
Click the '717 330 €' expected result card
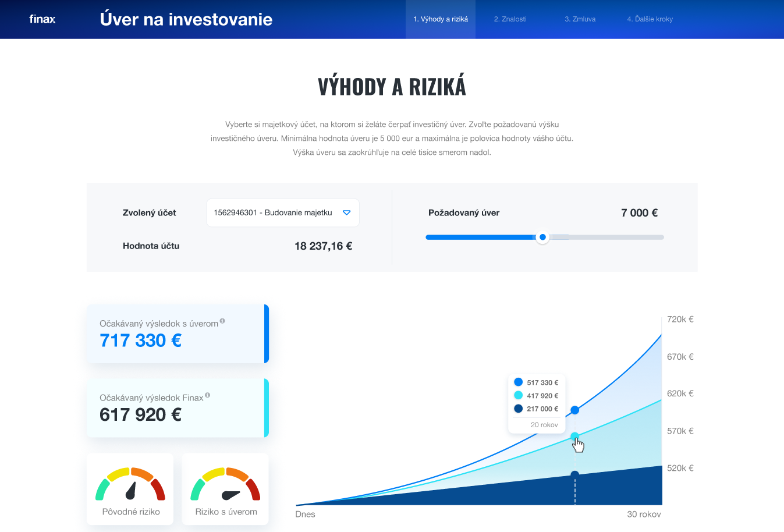tap(178, 334)
